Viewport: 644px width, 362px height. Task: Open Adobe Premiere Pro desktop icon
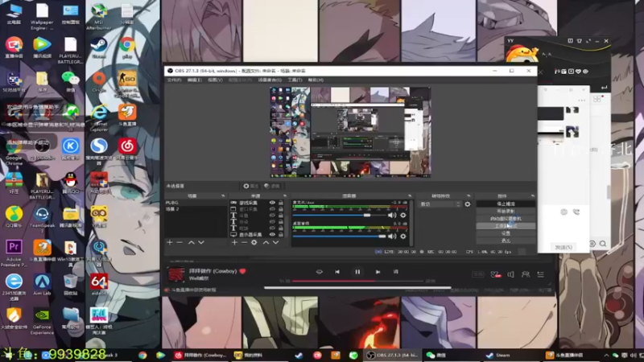point(14,253)
